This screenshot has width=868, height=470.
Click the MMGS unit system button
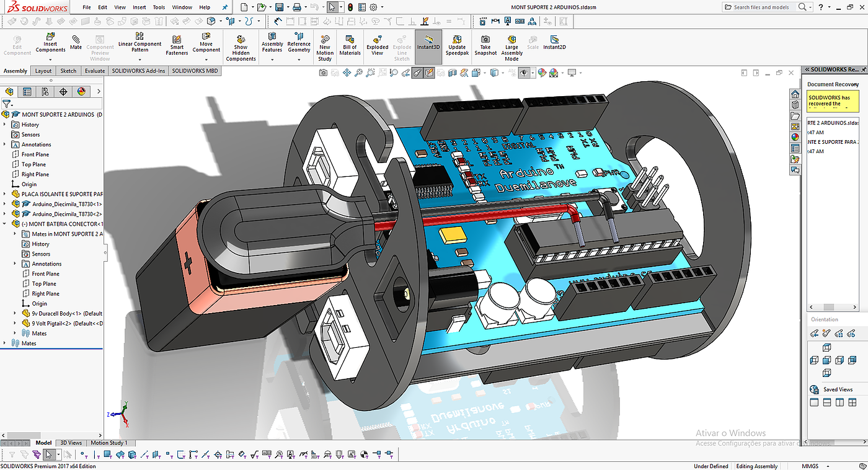810,466
